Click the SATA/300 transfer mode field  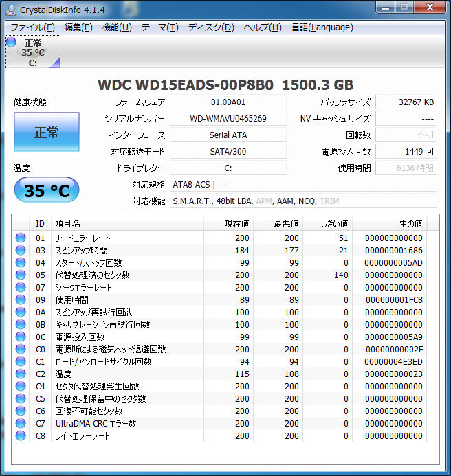tap(228, 151)
